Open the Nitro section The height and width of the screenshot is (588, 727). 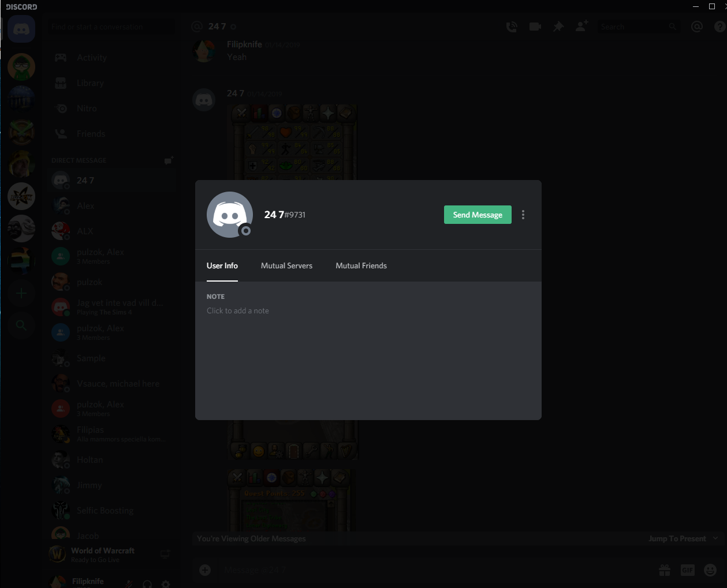tap(113, 108)
